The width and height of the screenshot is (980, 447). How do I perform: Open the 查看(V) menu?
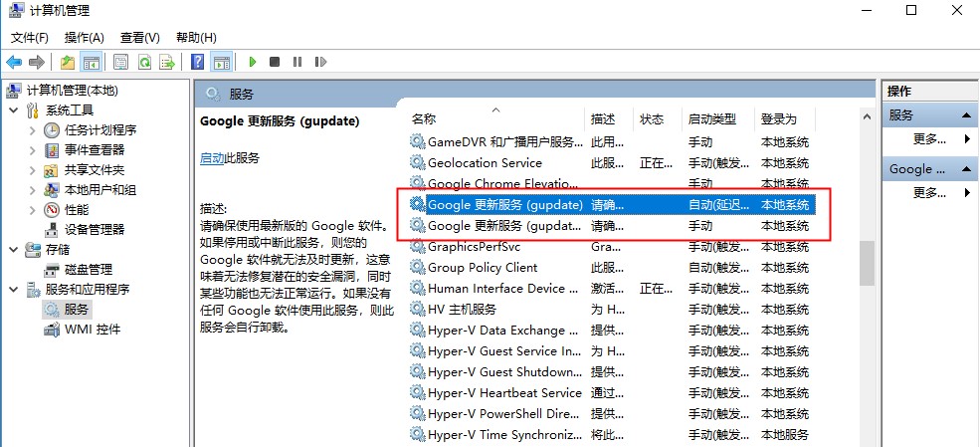[140, 38]
